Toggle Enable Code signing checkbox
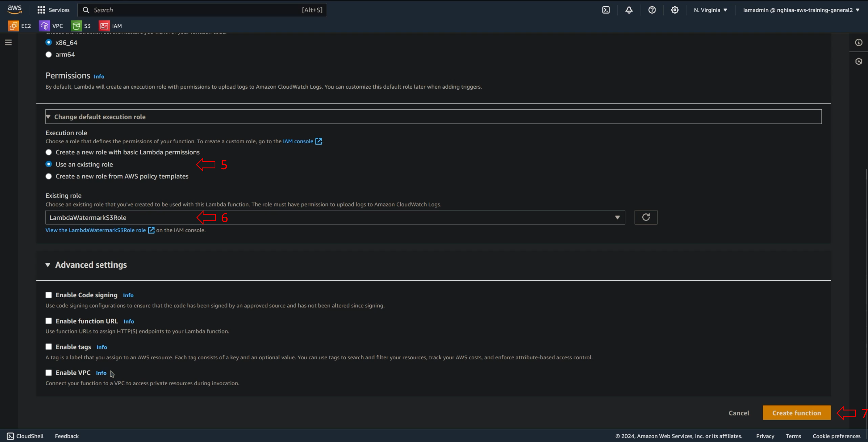The image size is (868, 442). coord(48,294)
